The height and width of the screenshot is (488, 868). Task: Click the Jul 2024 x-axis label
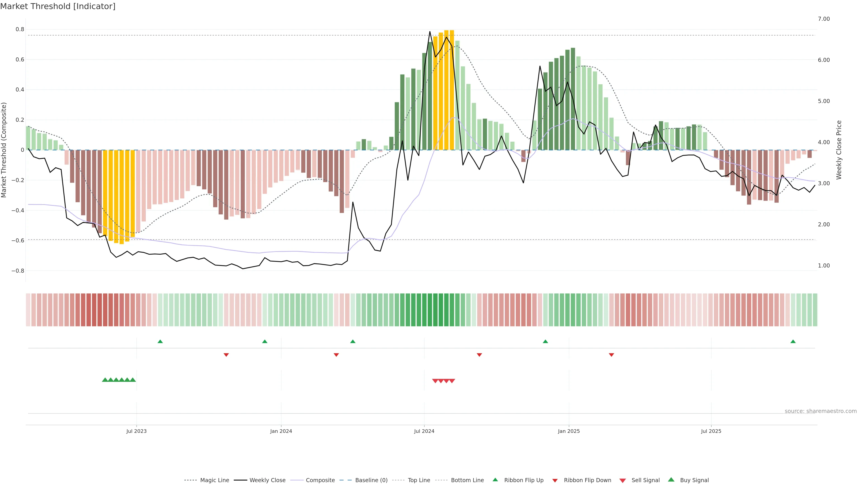tap(424, 431)
